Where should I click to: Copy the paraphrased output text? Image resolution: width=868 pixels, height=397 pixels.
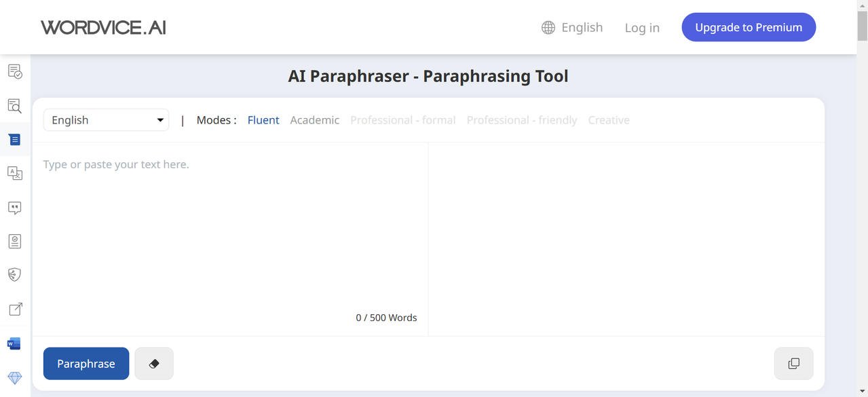point(793,364)
